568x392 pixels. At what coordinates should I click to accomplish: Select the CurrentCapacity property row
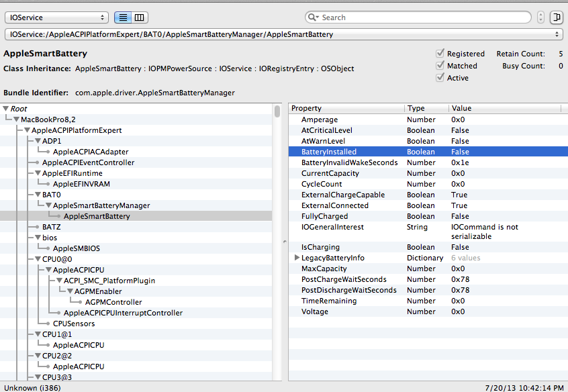click(428, 173)
